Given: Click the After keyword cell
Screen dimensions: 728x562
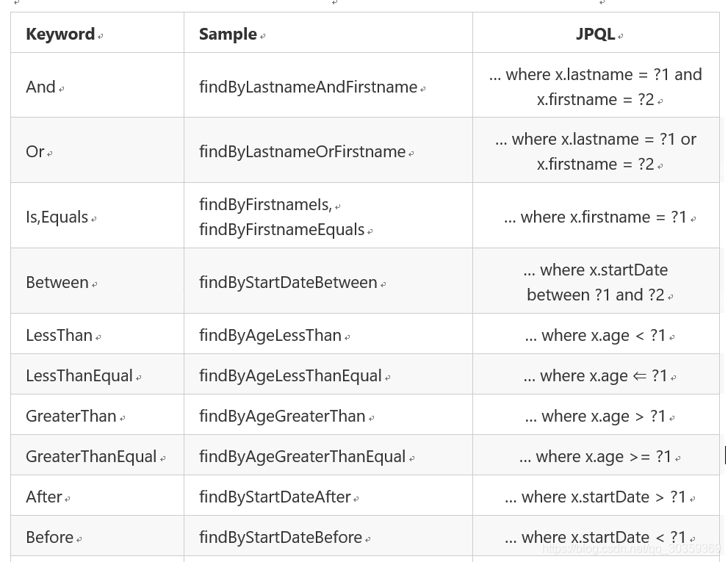Looking at the screenshot, I should 44,497.
